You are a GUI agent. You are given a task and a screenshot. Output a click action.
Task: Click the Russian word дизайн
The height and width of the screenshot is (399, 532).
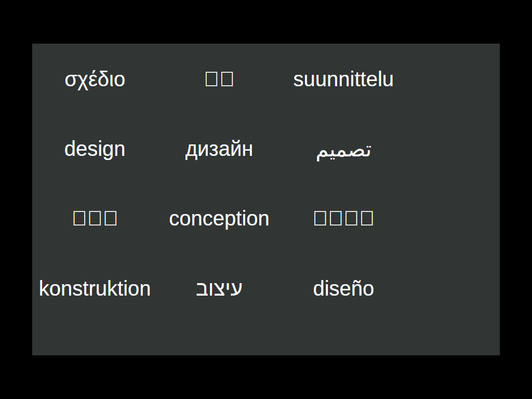point(219,149)
